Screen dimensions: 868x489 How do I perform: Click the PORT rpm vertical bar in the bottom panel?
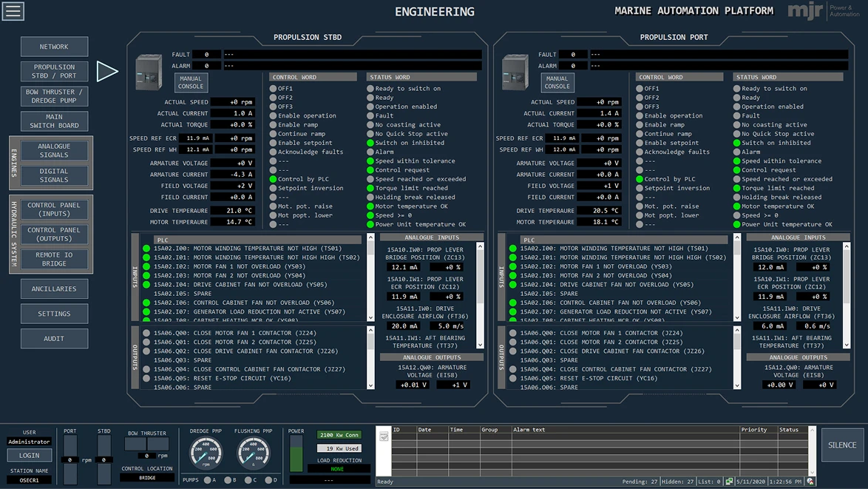click(x=69, y=459)
